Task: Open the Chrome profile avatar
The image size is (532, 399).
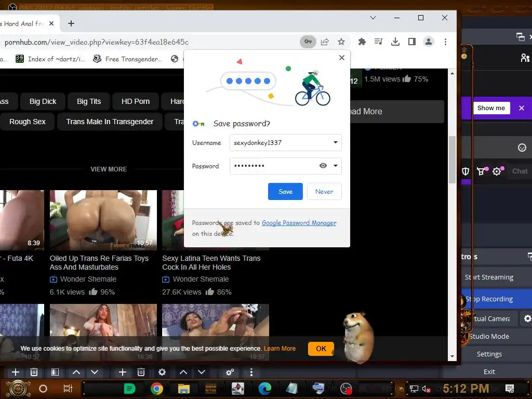Action: (x=429, y=42)
